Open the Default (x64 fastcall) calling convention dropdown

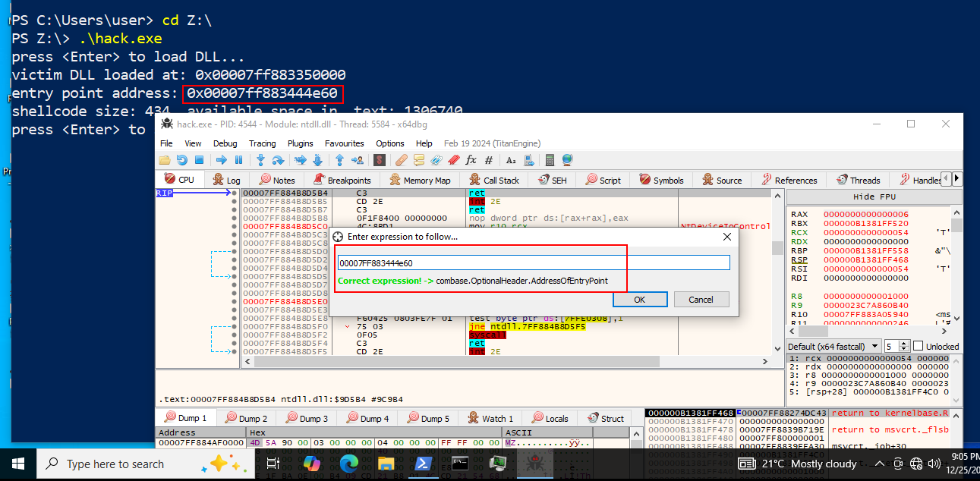[x=834, y=346]
